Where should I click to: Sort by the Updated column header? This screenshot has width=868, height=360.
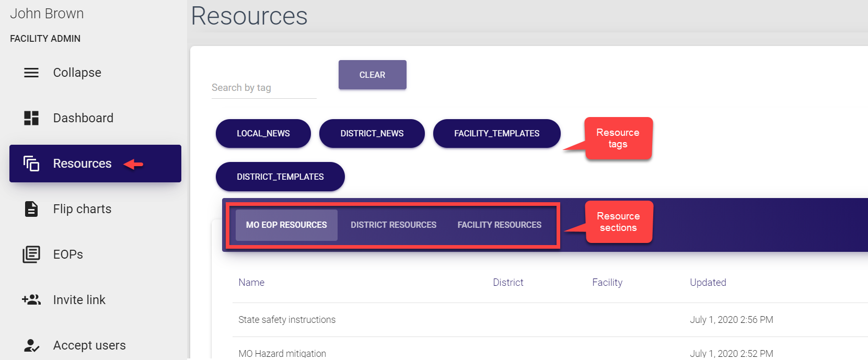[x=708, y=283]
